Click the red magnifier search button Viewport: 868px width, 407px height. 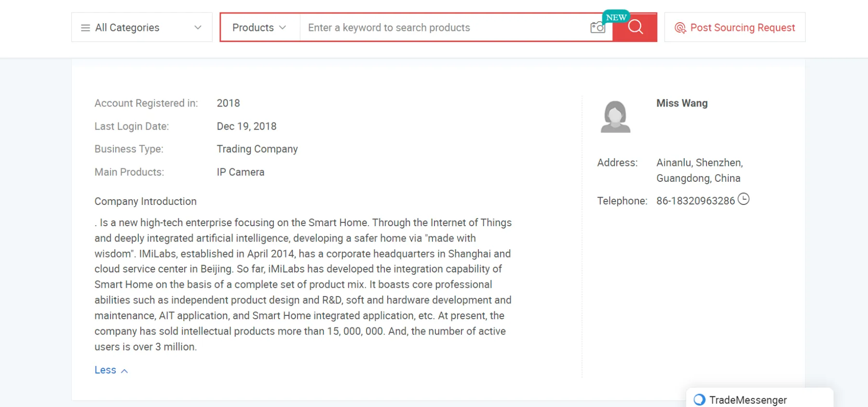pyautogui.click(x=635, y=27)
